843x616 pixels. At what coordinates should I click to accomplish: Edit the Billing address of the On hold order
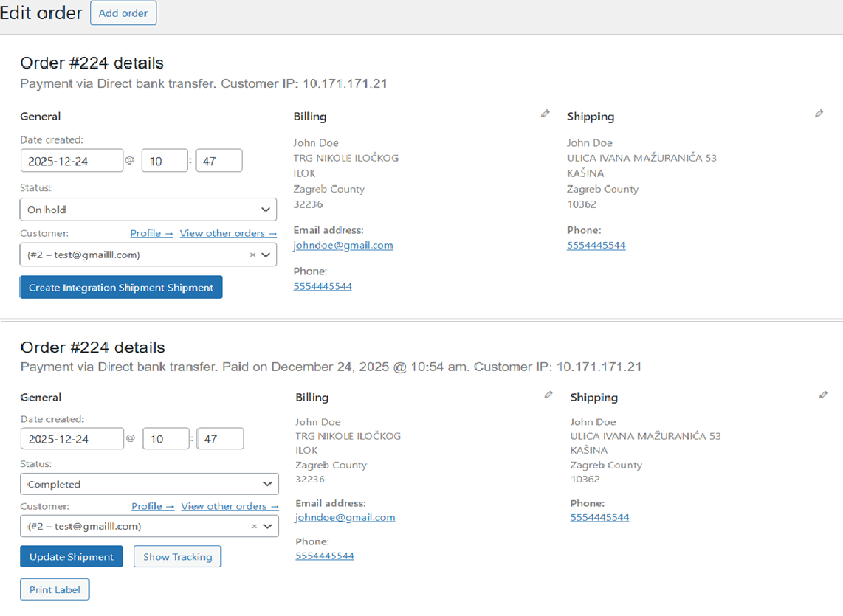[546, 113]
